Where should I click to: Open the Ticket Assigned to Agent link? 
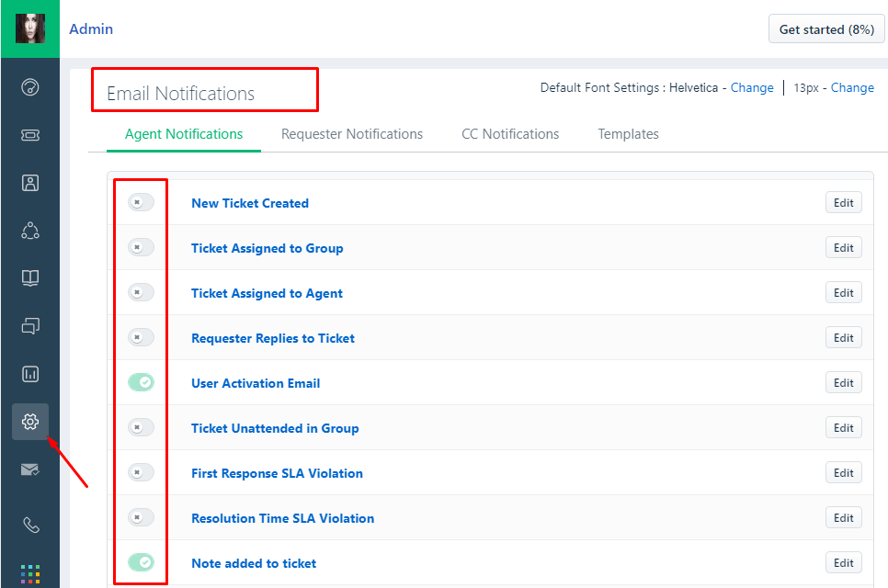267,293
